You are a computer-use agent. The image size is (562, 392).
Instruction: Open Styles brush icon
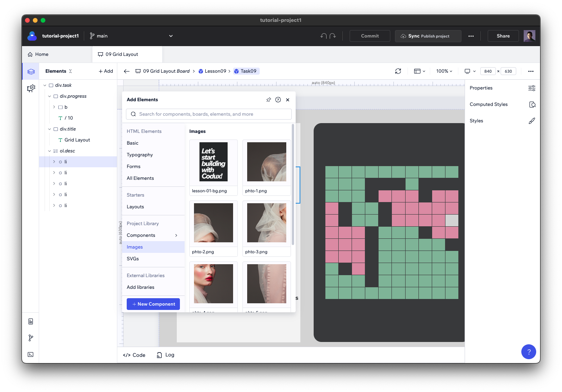click(532, 121)
